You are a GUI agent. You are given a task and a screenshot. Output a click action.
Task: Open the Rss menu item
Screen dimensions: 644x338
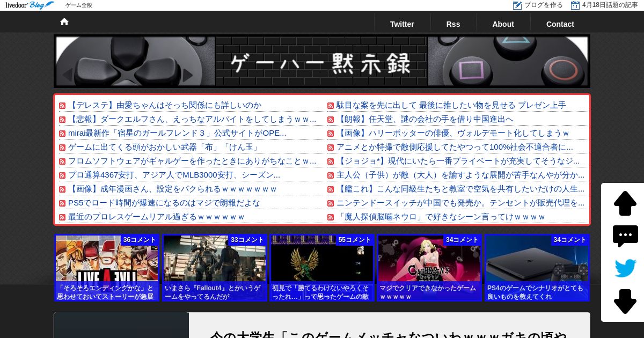click(x=453, y=24)
